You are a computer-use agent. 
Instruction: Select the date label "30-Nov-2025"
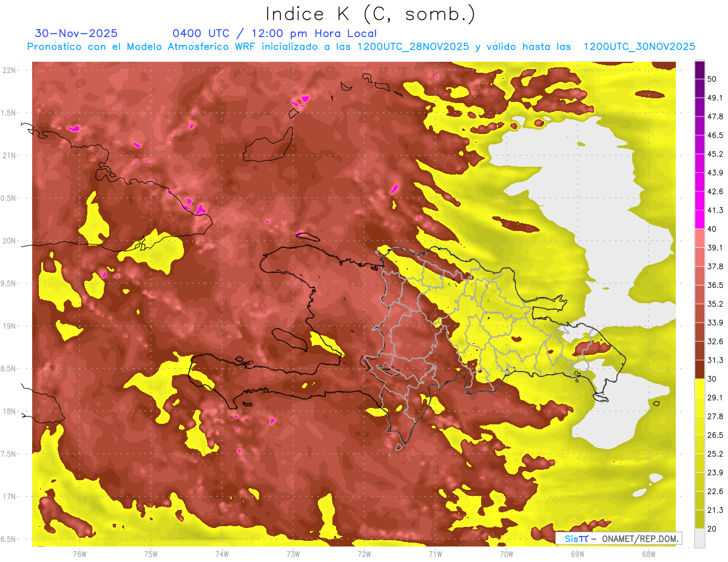click(x=76, y=33)
